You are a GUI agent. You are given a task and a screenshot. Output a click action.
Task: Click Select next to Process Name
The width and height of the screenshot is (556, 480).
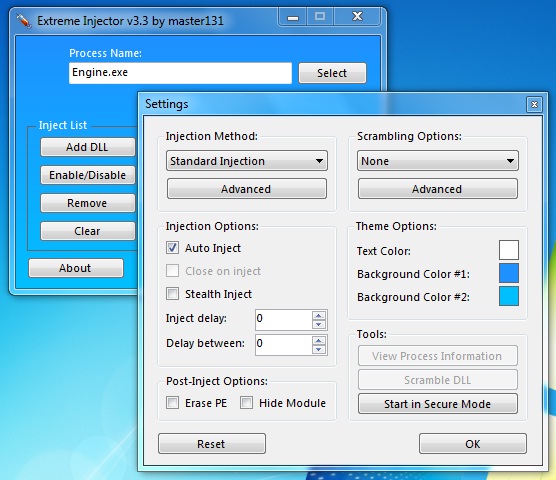pyautogui.click(x=332, y=73)
